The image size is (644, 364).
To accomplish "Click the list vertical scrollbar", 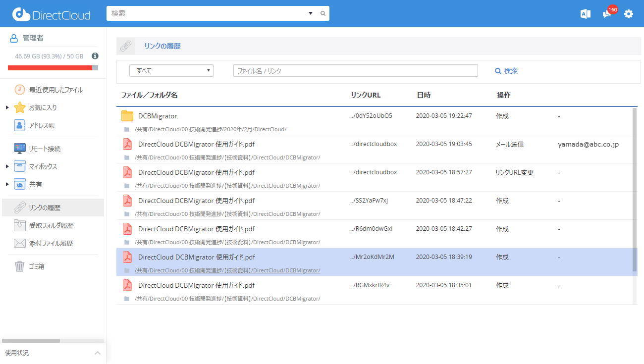I will coord(635,190).
